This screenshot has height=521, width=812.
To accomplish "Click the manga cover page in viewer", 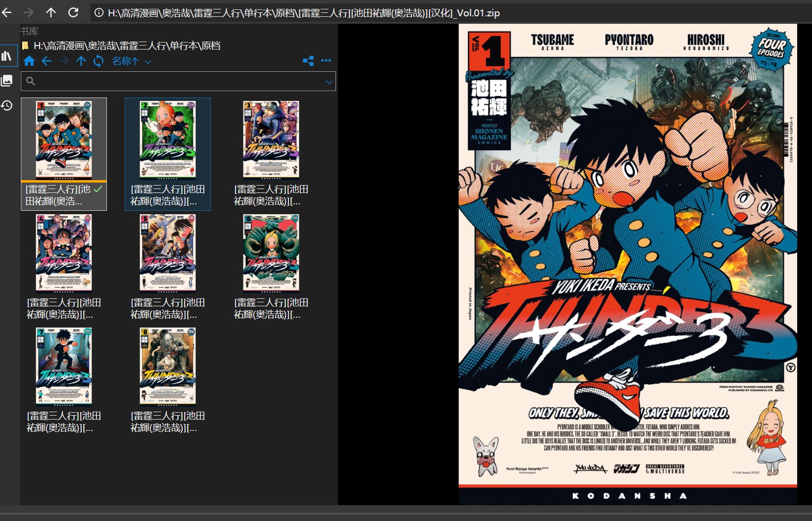I will (627, 264).
